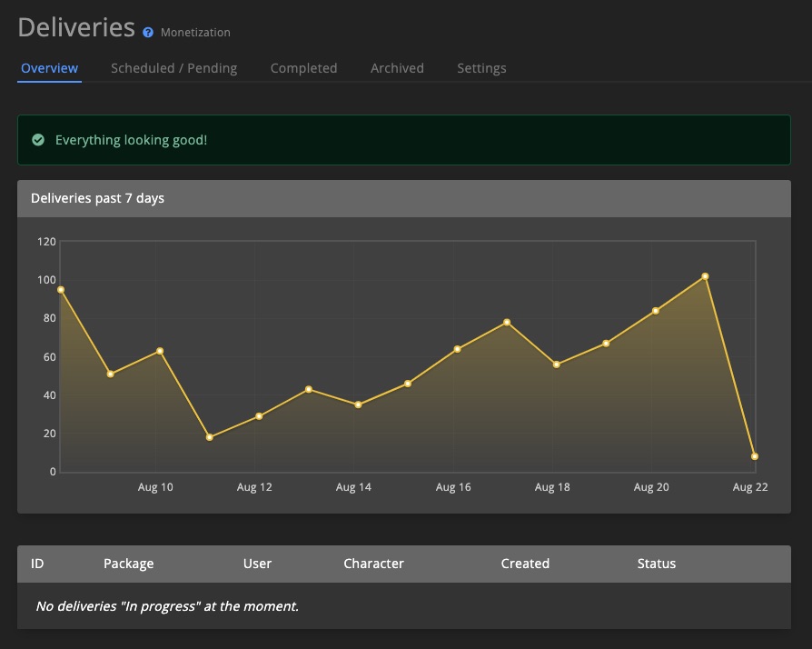812x649 pixels.
Task: Click the Aug 16 axis label on the chart
Action: 452,487
